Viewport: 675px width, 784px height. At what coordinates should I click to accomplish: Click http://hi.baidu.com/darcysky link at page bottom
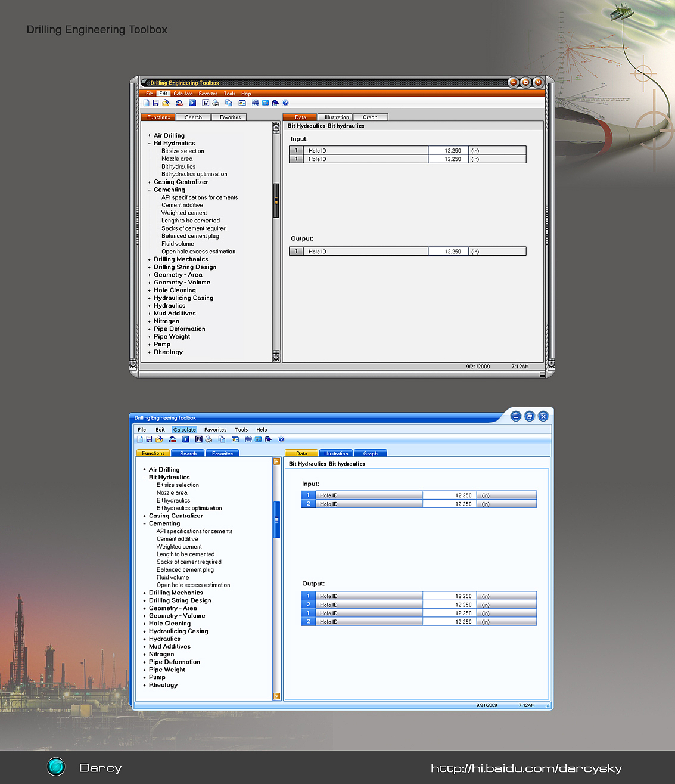[526, 768]
